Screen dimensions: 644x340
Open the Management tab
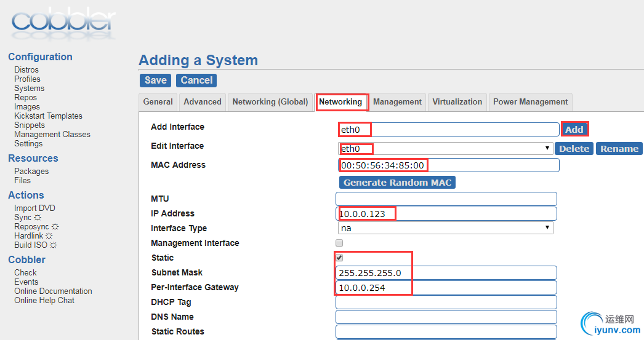(397, 101)
